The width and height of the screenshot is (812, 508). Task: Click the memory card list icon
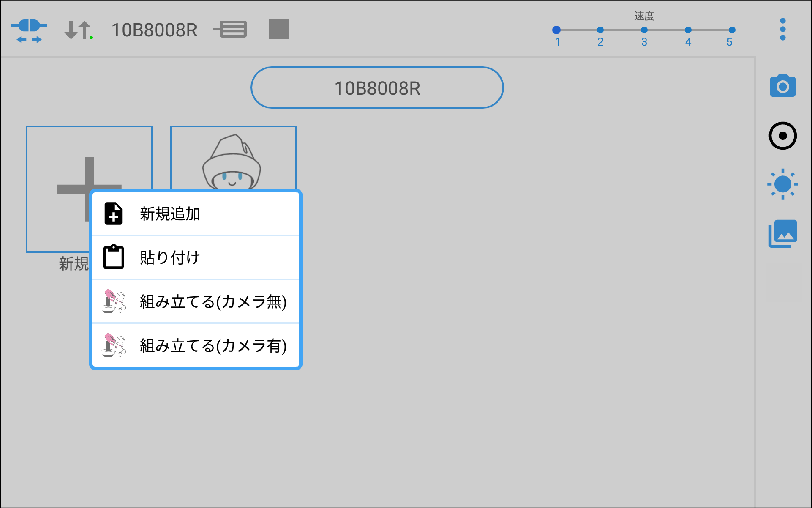click(x=230, y=29)
